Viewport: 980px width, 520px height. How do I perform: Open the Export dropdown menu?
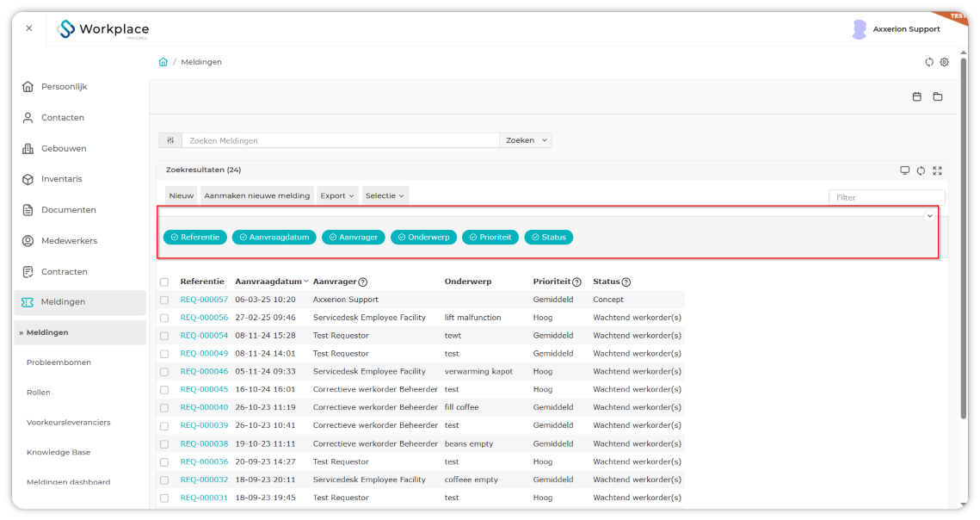tap(337, 195)
